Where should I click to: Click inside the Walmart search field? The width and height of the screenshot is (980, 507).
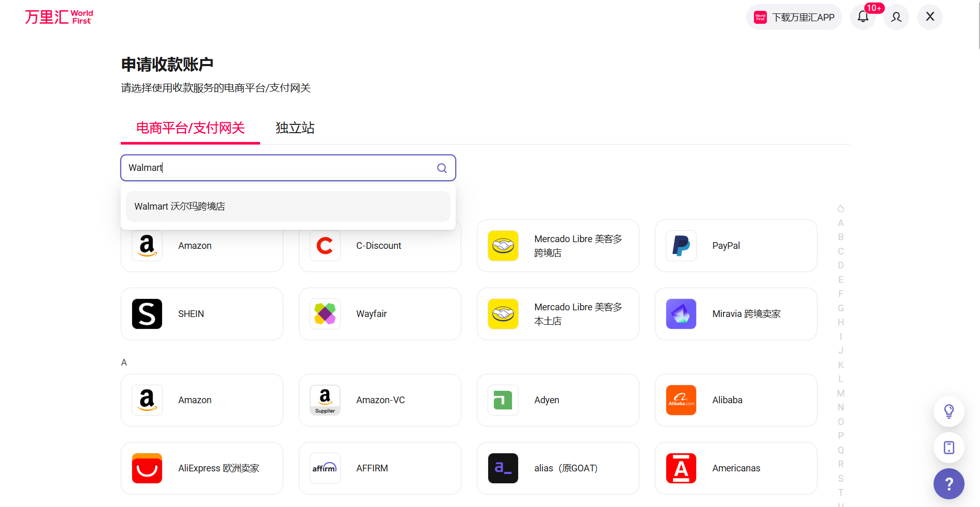279,168
